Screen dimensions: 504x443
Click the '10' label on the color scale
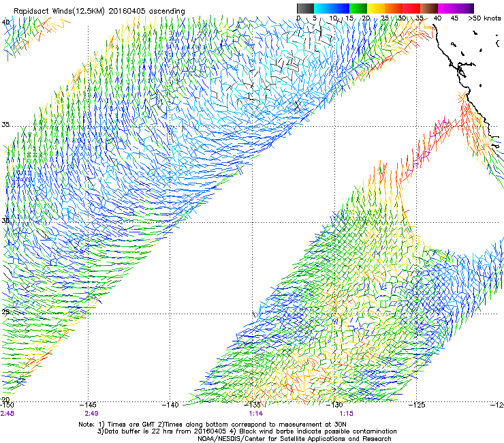pos(332,18)
